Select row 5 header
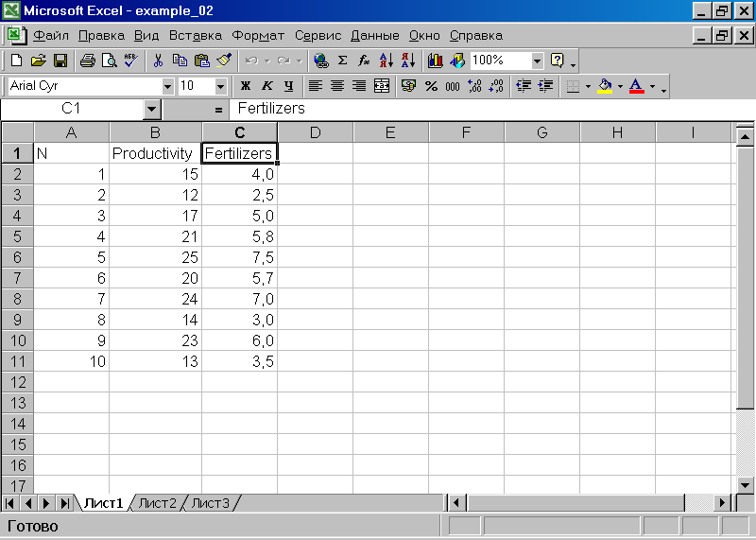 [x=17, y=236]
